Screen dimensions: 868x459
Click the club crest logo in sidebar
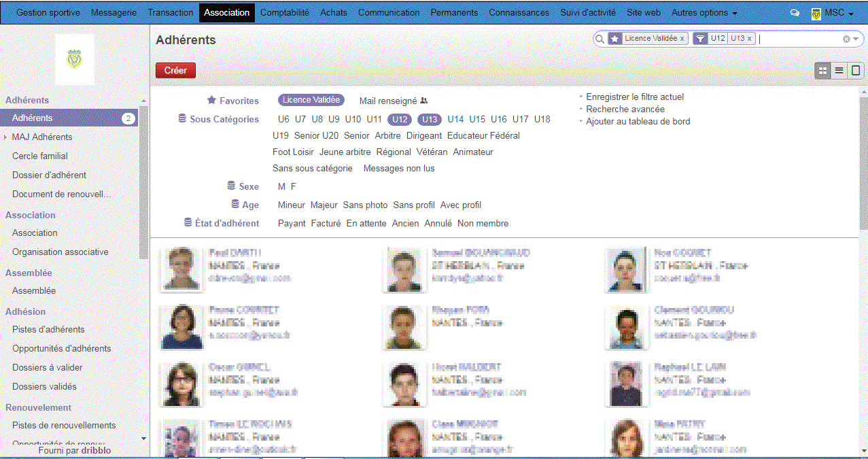[74, 59]
